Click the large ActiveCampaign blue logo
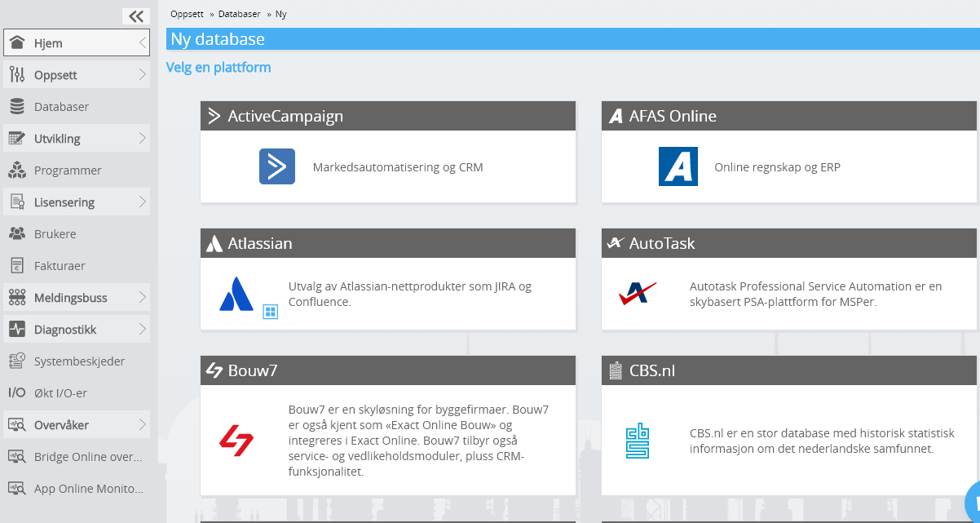 277,166
